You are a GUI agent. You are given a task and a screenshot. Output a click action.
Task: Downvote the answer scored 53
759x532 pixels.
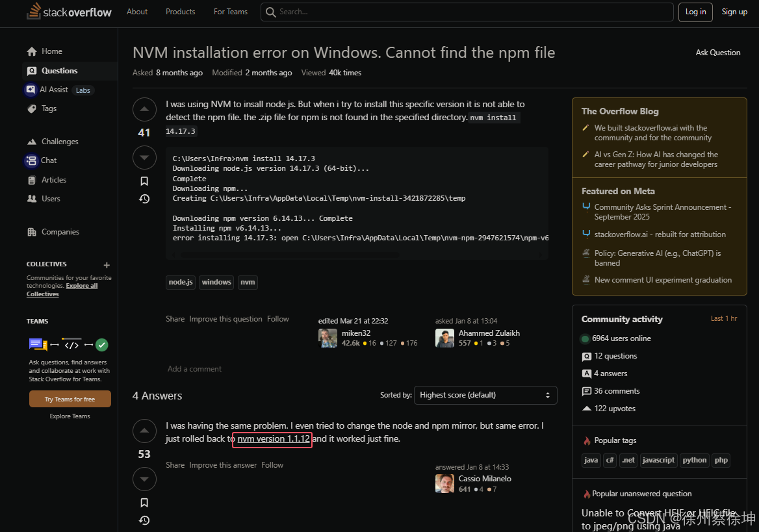click(144, 479)
